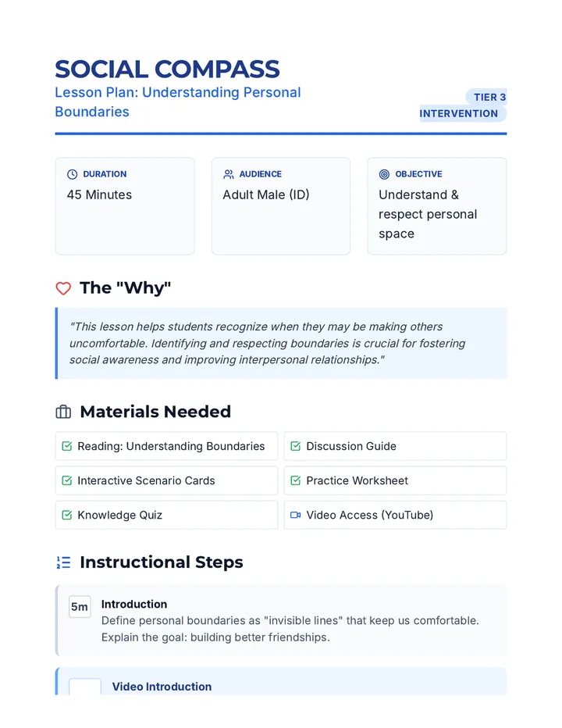
Task: Click the Social Compass title heading
Action: click(168, 70)
